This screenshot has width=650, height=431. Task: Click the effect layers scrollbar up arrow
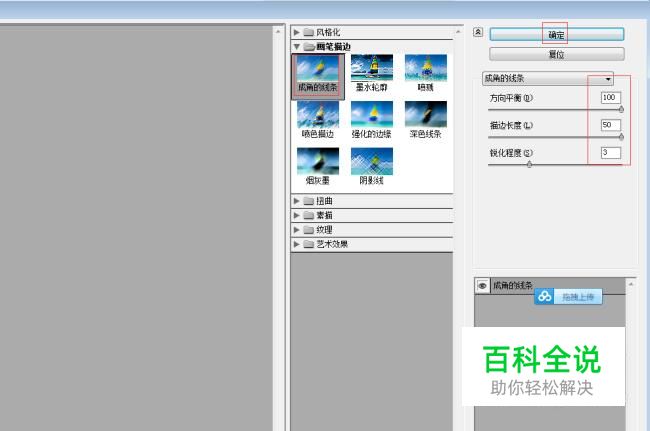coord(631,284)
